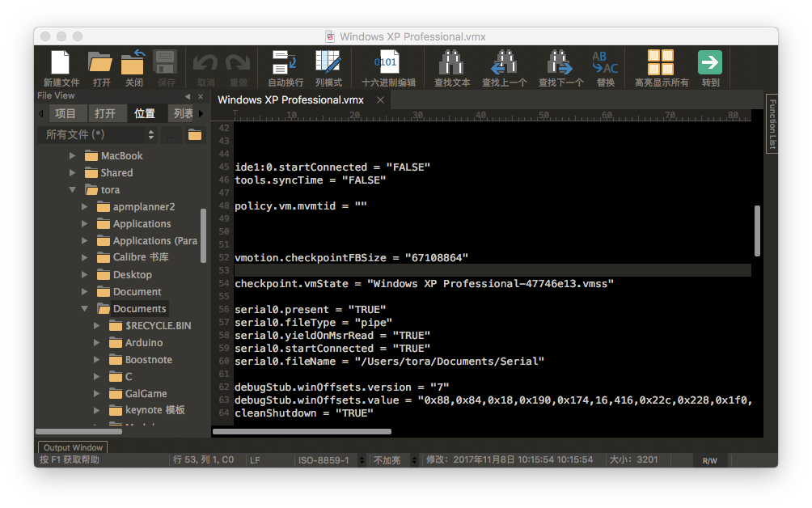Click line 52 vmotion.checkpointFBSize text
812x508 pixels.
[x=351, y=258]
